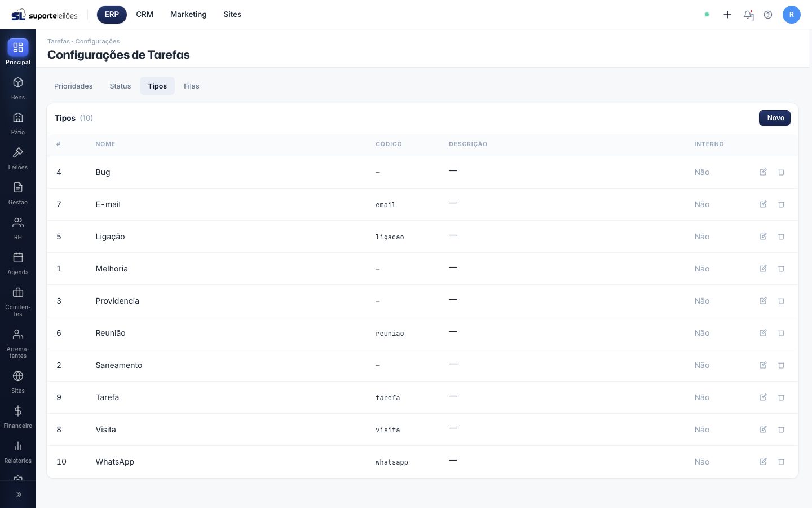
Task: Edit the Melhoria type row
Action: point(763,269)
